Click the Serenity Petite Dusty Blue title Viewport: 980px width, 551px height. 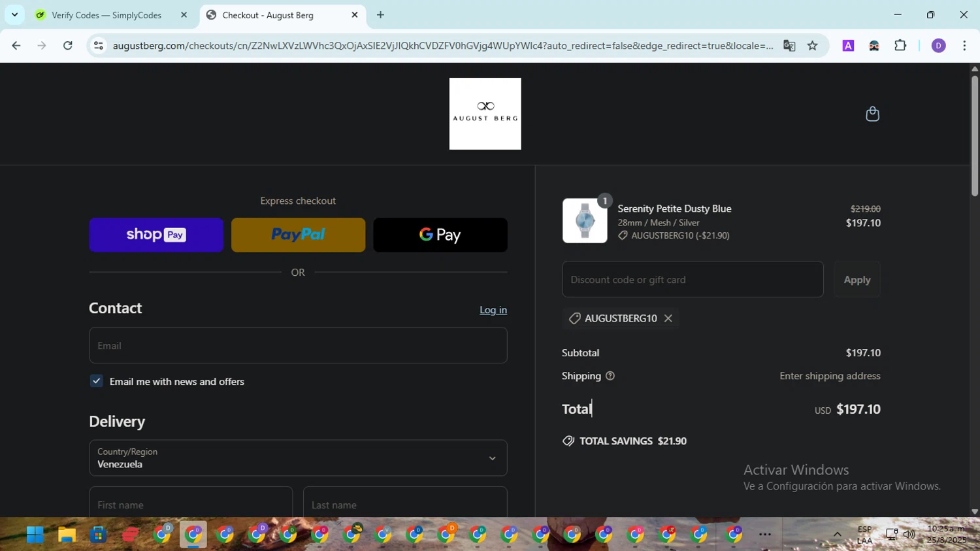(x=674, y=209)
